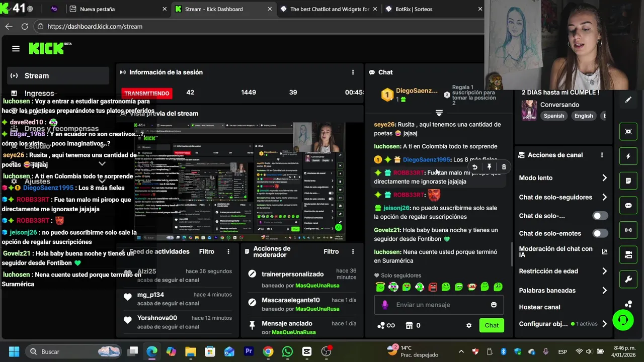The width and height of the screenshot is (644, 362).
Task: Reload the browser page
Action: (x=24, y=26)
